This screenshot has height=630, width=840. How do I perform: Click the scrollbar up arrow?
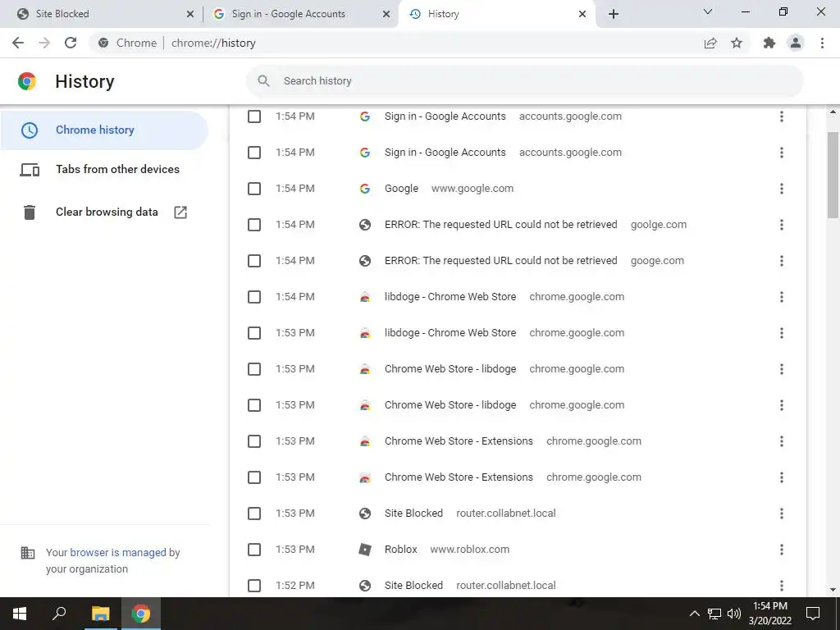(833, 112)
